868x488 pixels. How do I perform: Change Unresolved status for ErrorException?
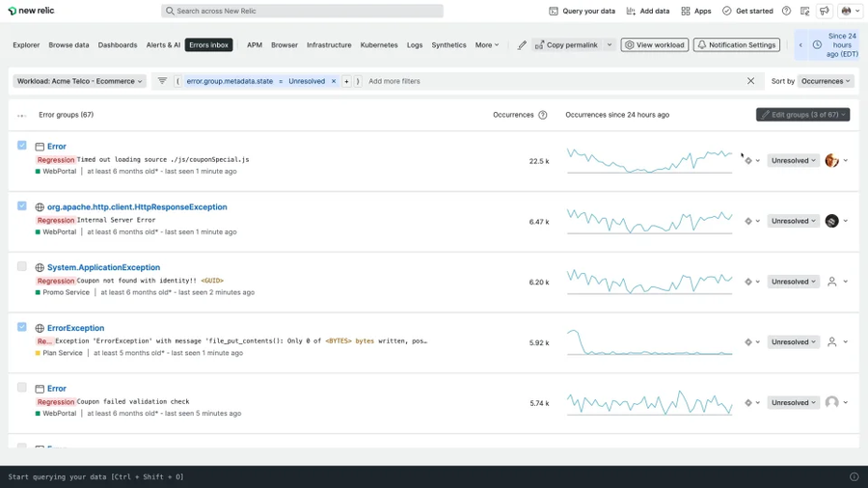[x=793, y=342]
